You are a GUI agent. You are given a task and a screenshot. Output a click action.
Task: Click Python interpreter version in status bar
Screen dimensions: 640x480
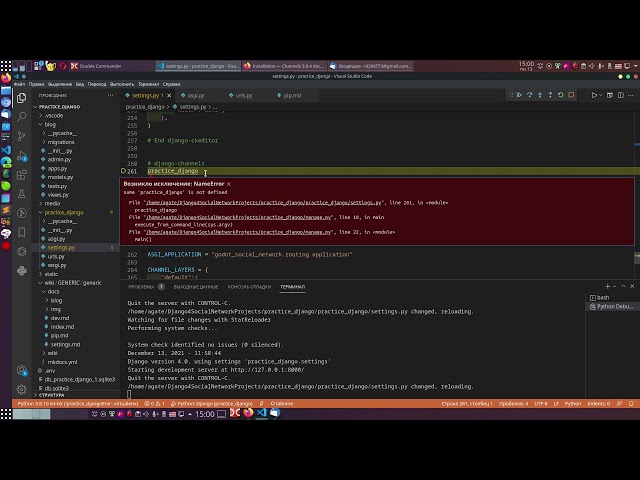(78, 404)
